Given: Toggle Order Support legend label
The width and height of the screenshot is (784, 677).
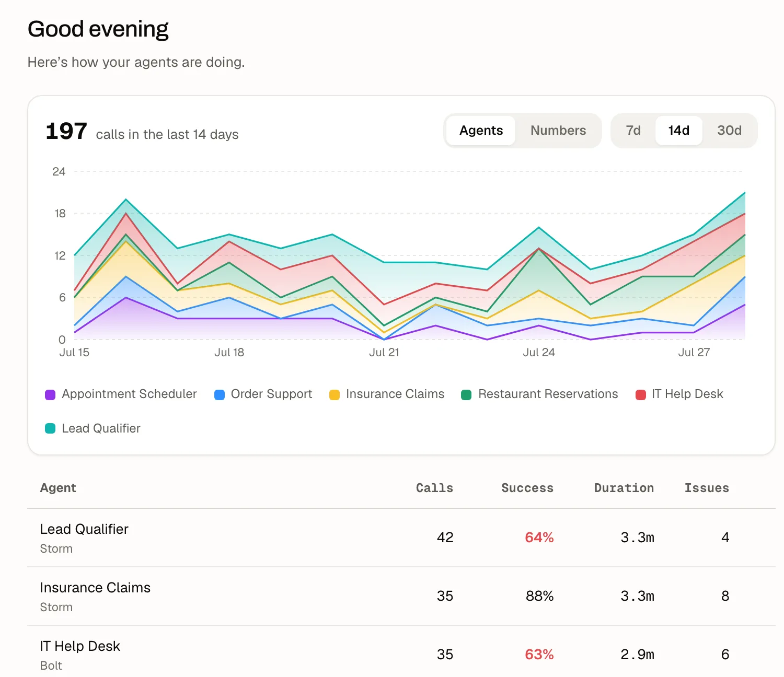Looking at the screenshot, I should tap(271, 394).
